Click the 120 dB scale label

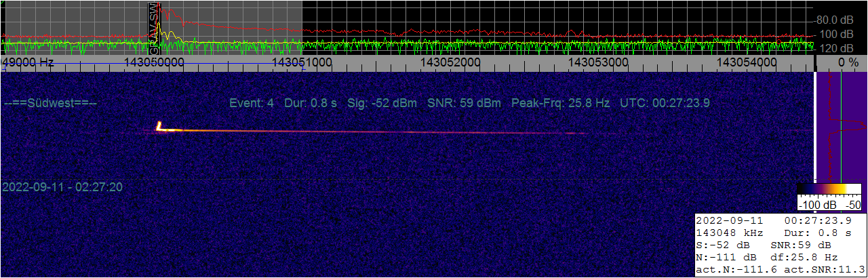pos(837,48)
